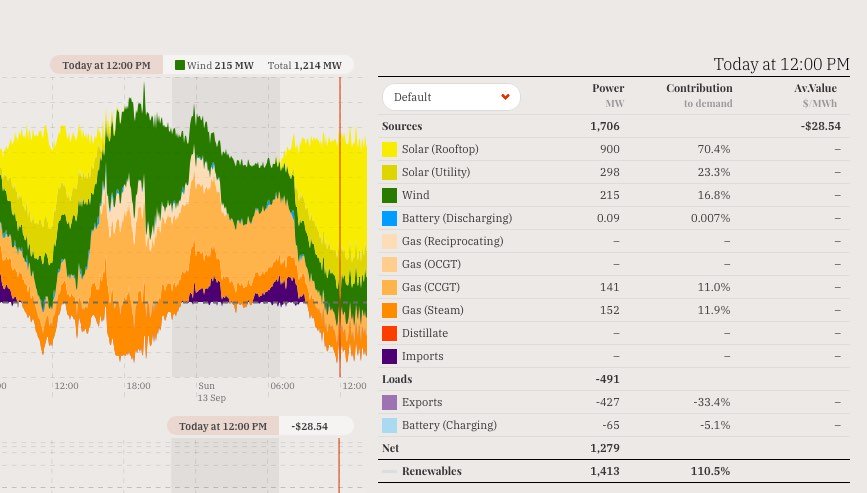This screenshot has width=867, height=493.
Task: Click the Distillate red swatch
Action: coord(389,333)
